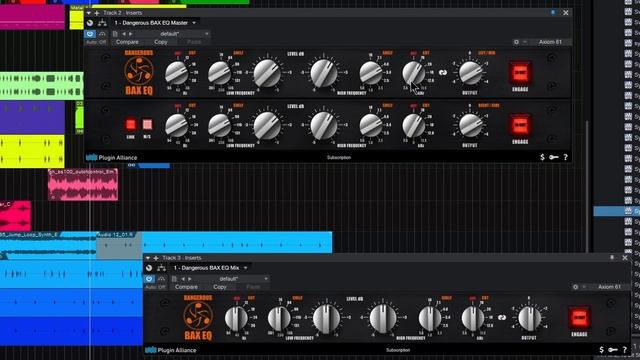Pin the Track 2 Inserts window
The height and width of the screenshot is (360, 640).
[x=553, y=13]
